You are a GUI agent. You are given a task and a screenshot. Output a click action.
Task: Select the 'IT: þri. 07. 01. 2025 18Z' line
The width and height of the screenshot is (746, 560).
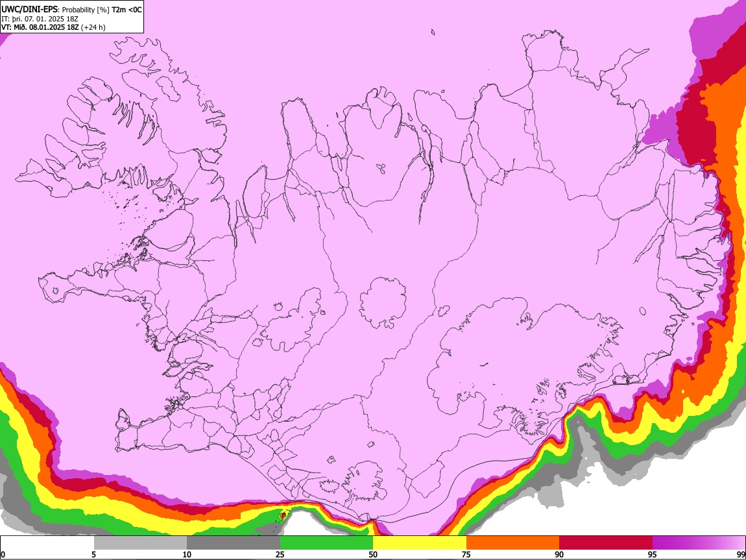[39, 19]
